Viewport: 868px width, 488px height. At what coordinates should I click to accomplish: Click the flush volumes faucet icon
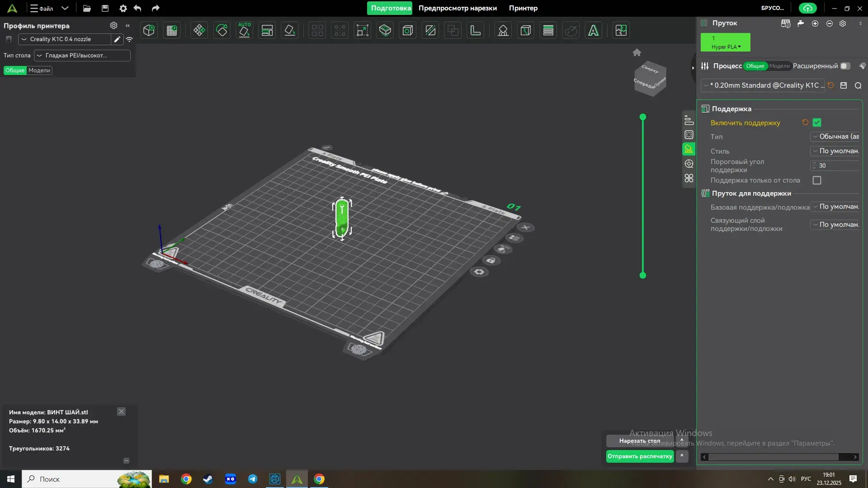[801, 23]
